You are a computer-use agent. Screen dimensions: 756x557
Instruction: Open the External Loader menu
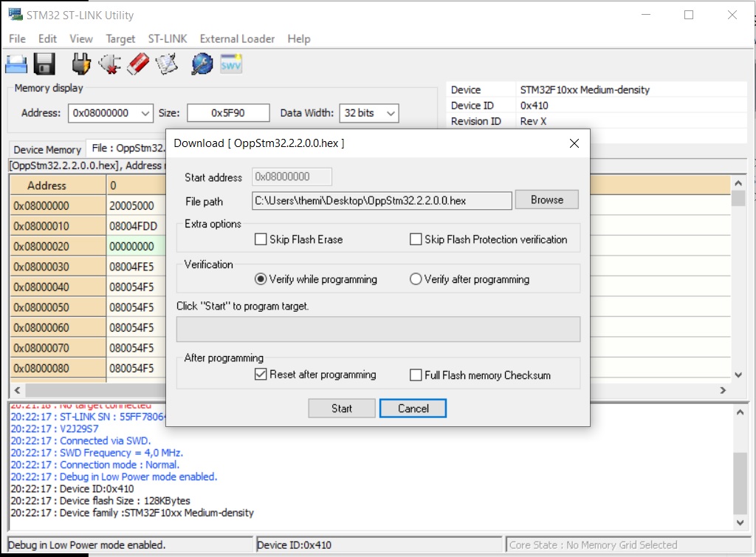237,38
